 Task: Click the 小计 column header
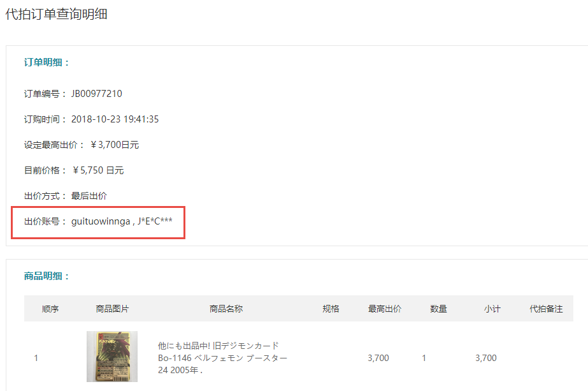point(492,309)
